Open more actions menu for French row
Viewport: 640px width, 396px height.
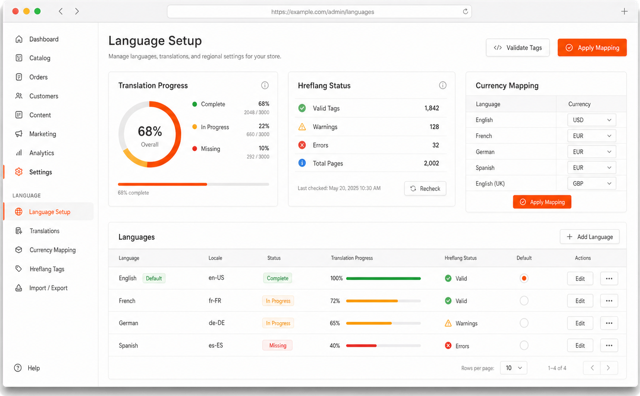click(x=609, y=301)
